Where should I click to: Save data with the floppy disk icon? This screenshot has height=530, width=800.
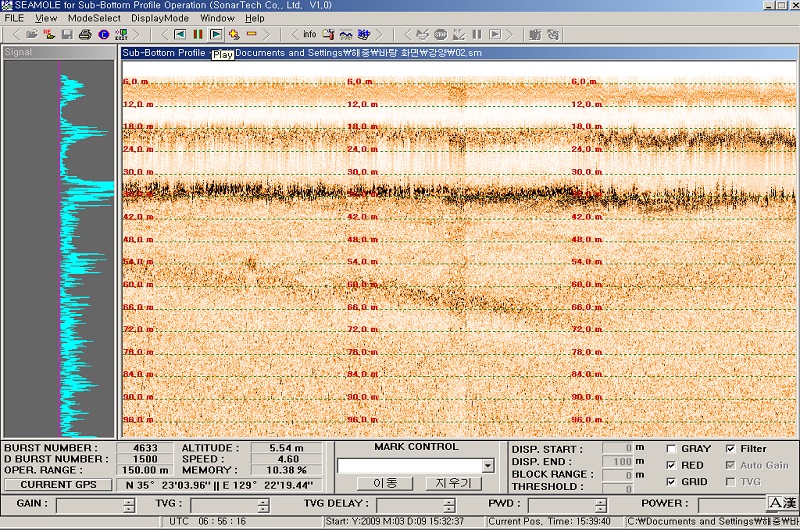click(x=67, y=34)
